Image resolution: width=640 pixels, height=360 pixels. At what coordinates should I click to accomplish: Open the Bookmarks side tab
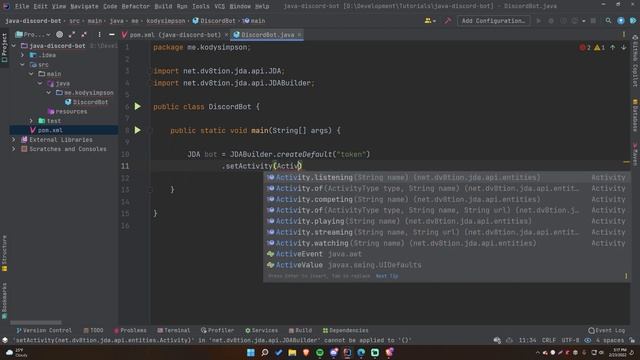click(4, 301)
